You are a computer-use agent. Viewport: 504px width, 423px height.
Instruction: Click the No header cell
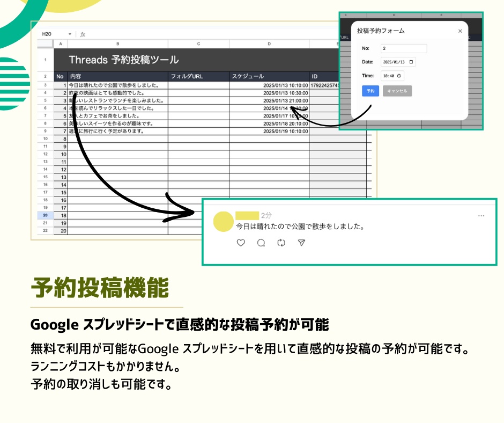click(61, 76)
